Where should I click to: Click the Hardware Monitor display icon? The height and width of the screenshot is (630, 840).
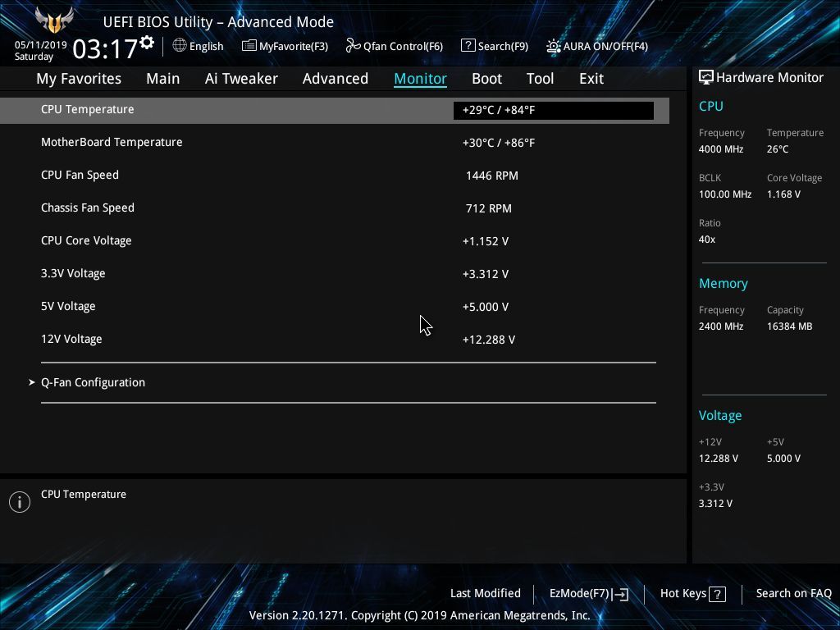(x=706, y=77)
